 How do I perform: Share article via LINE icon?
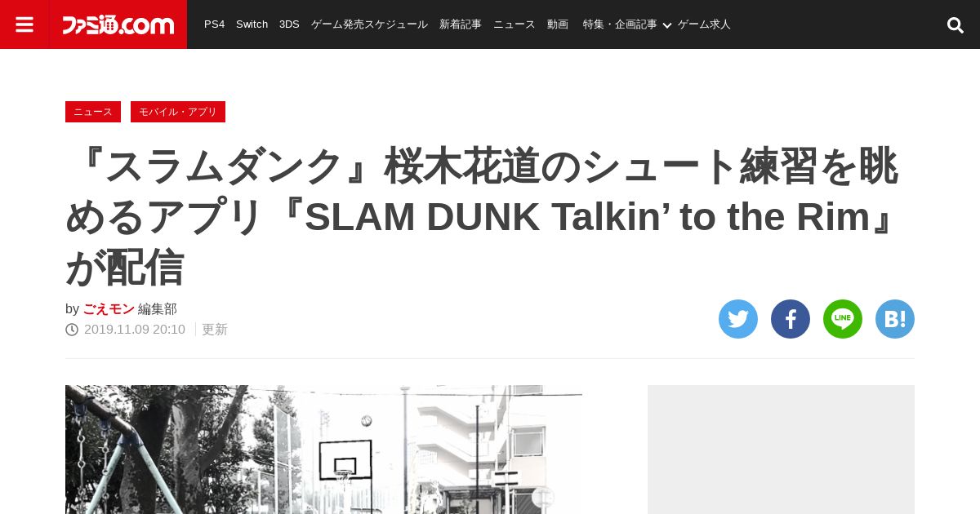843,319
